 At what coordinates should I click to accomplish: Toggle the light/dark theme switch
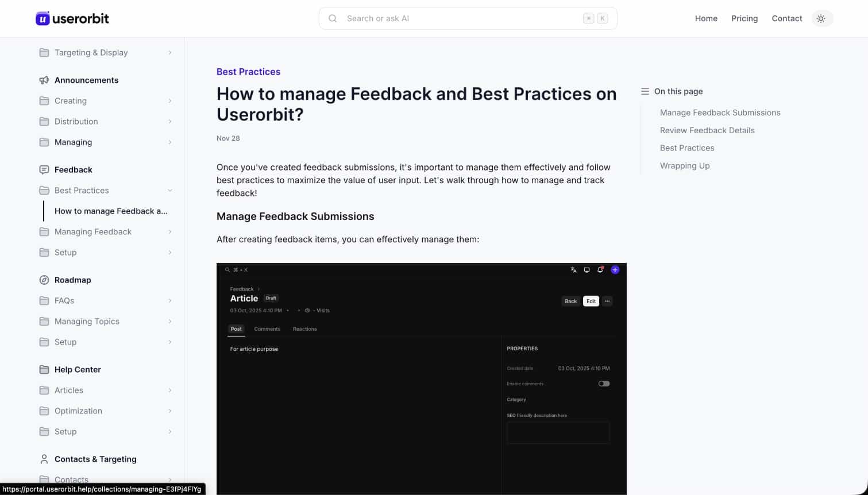(821, 18)
